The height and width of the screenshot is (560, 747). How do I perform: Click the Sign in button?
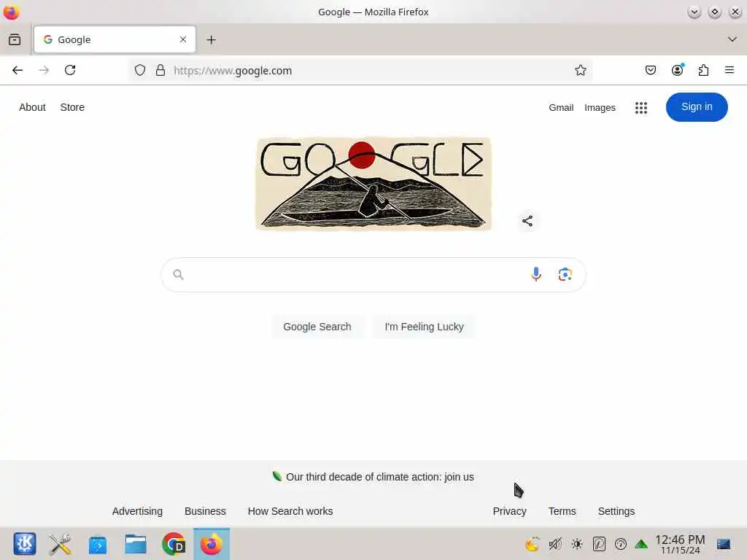(697, 107)
